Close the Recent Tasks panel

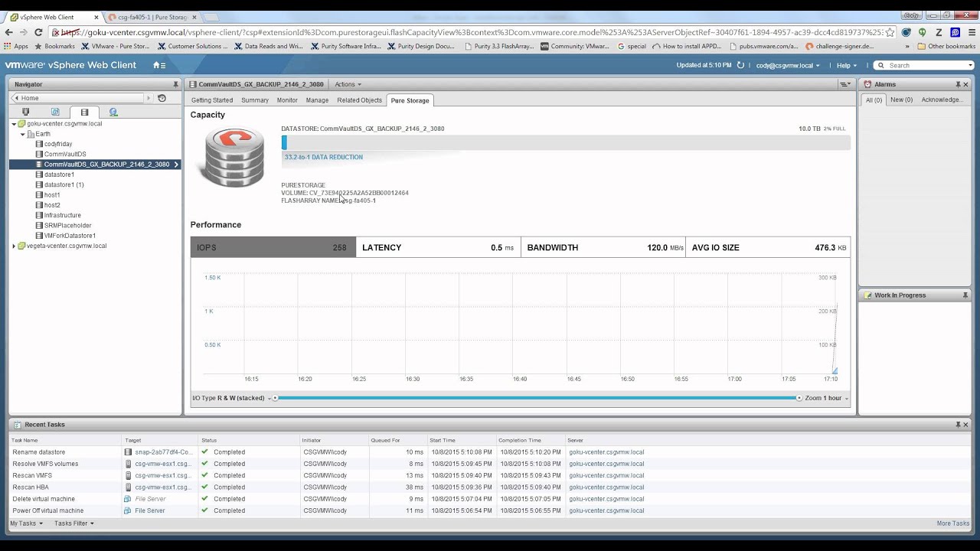pyautogui.click(x=965, y=425)
